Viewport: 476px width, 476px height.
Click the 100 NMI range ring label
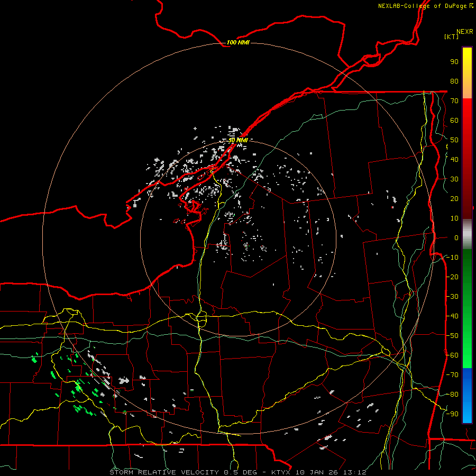click(x=238, y=42)
